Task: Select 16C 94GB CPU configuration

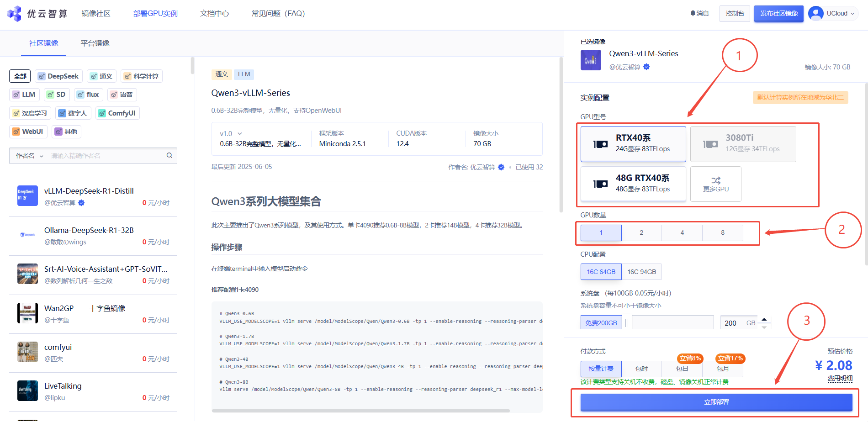Action: click(x=641, y=272)
